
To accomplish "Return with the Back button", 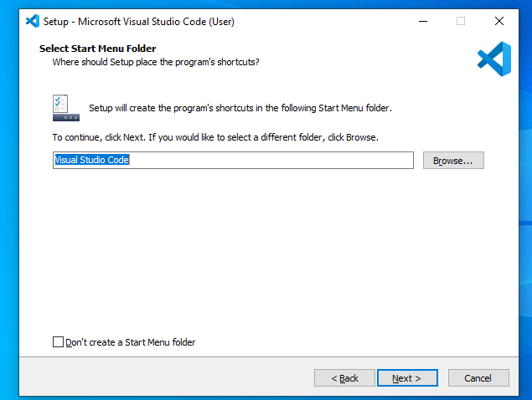I will pos(344,378).
